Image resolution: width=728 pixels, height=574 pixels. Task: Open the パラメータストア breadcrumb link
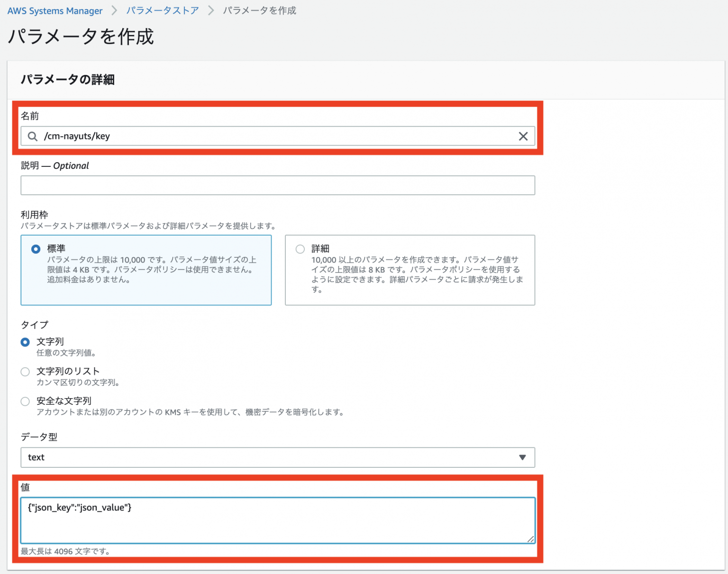[x=163, y=10]
